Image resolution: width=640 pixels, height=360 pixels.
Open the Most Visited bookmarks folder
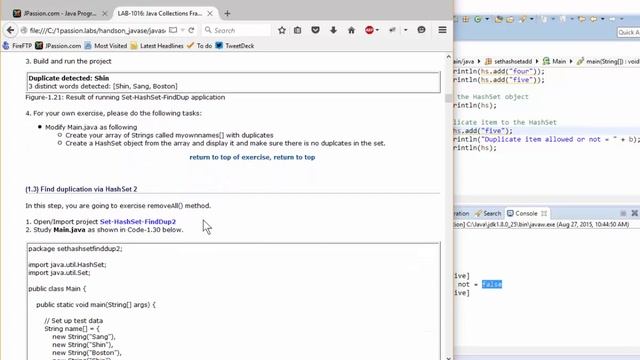(x=106, y=46)
